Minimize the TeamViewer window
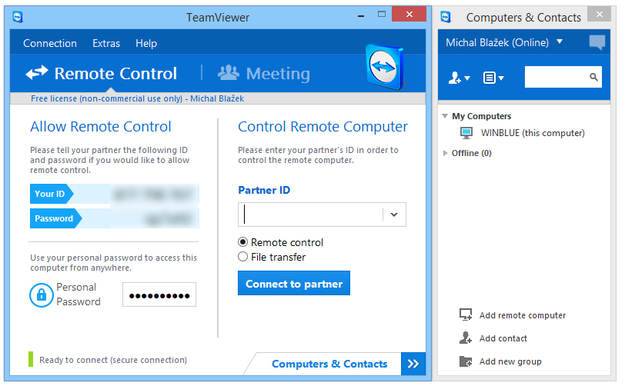The image size is (625, 386). point(361,16)
